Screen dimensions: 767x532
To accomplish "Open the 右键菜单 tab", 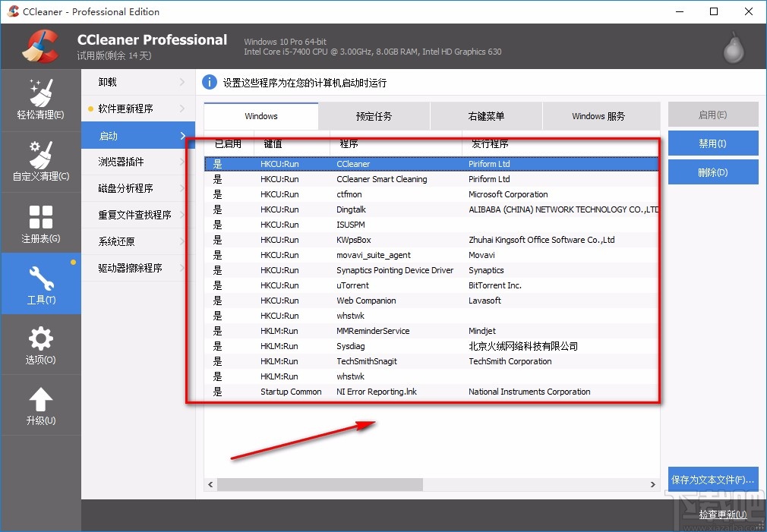I will (x=486, y=115).
